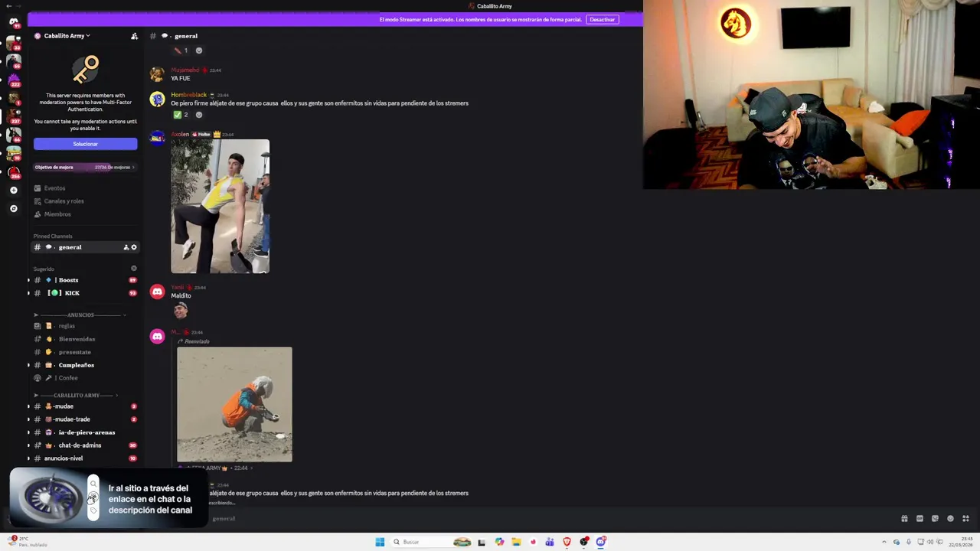Open the KICK channel
Viewport: 980px width, 551px height.
click(x=84, y=293)
